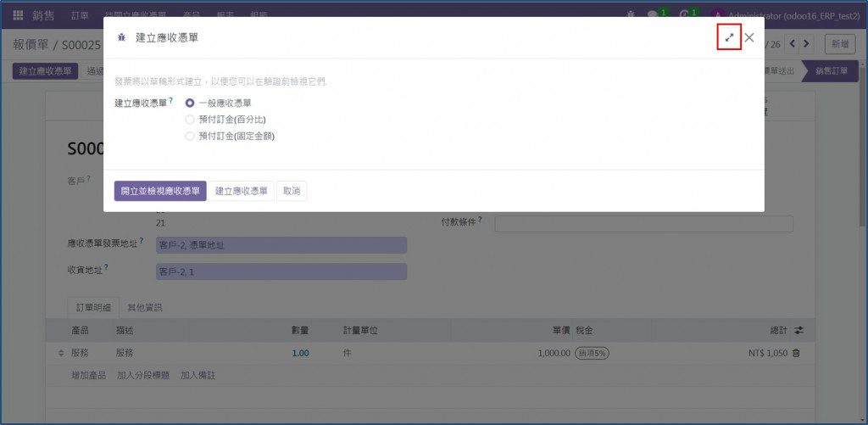Go to the previous record with the pager arrow
This screenshot has width=868, height=425.
tap(793, 43)
